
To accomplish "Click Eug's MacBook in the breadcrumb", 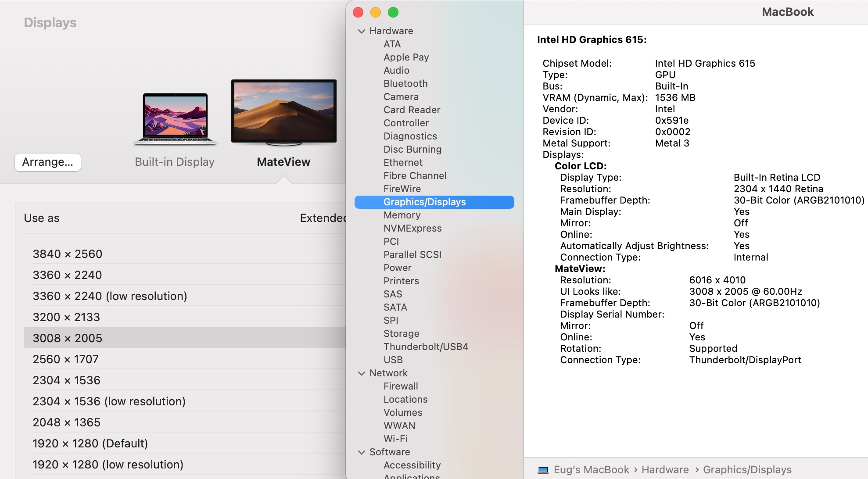I will pyautogui.click(x=592, y=469).
